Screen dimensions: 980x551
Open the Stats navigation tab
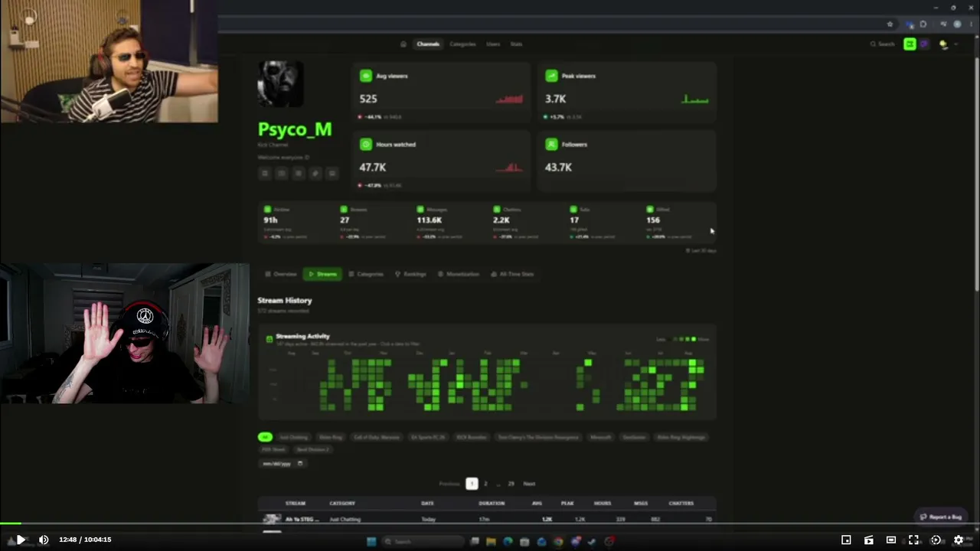[516, 44]
